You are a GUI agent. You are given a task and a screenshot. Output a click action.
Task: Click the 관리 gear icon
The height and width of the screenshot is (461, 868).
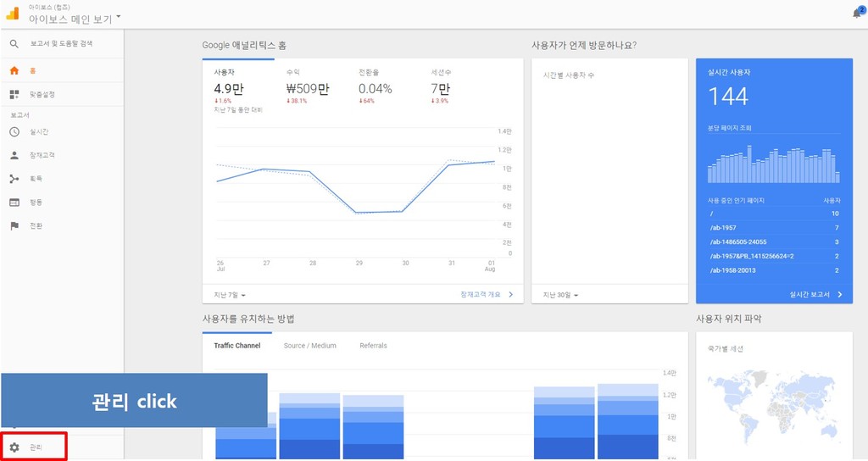[14, 447]
